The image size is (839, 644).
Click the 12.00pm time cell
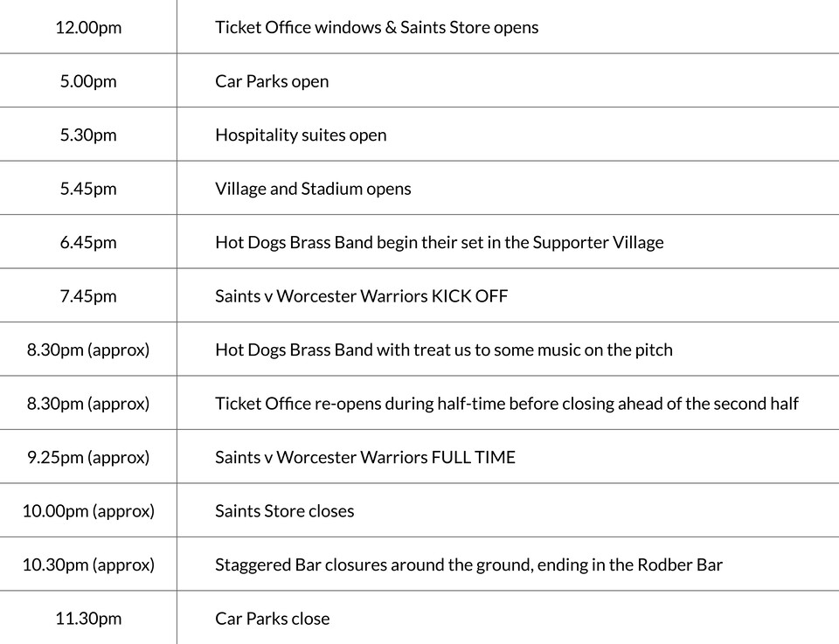point(88,27)
